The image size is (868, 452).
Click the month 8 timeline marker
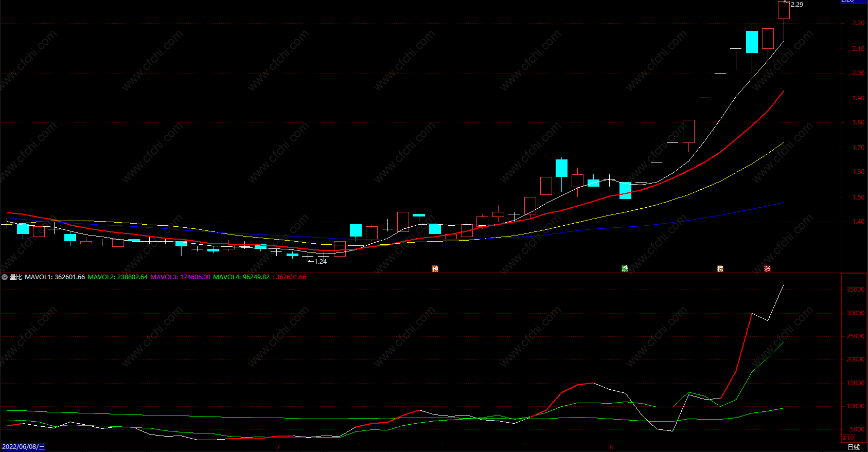click(x=611, y=447)
